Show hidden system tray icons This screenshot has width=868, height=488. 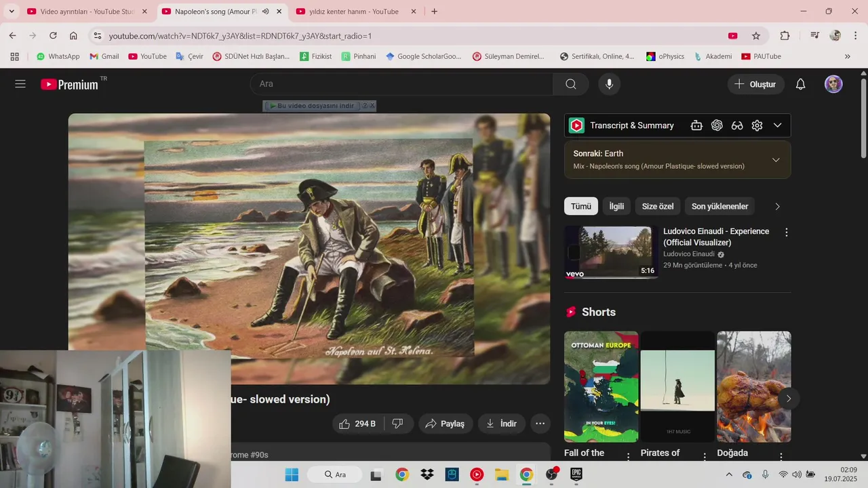point(729,474)
